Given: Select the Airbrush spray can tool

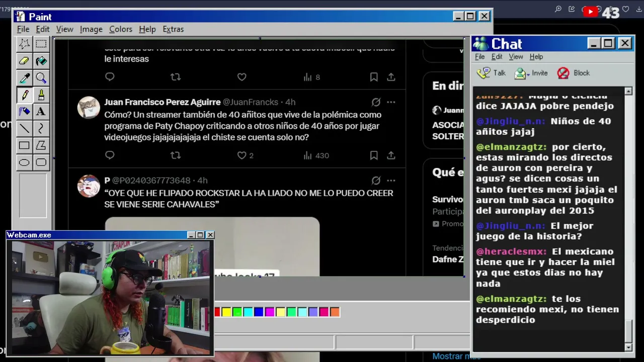Looking at the screenshot, I should coord(24,112).
